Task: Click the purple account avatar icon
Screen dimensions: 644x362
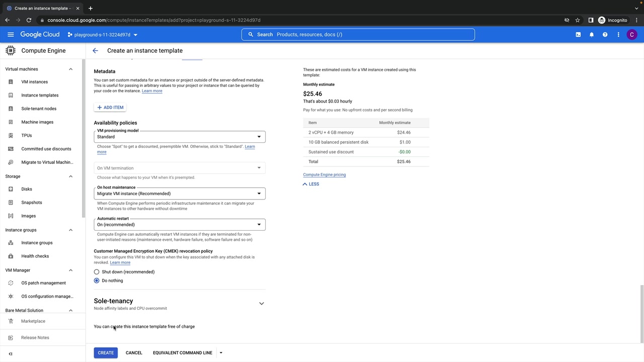Action: 632,35
